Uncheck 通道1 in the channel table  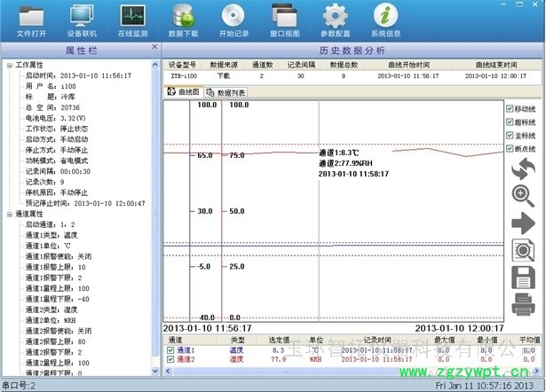tap(170, 351)
